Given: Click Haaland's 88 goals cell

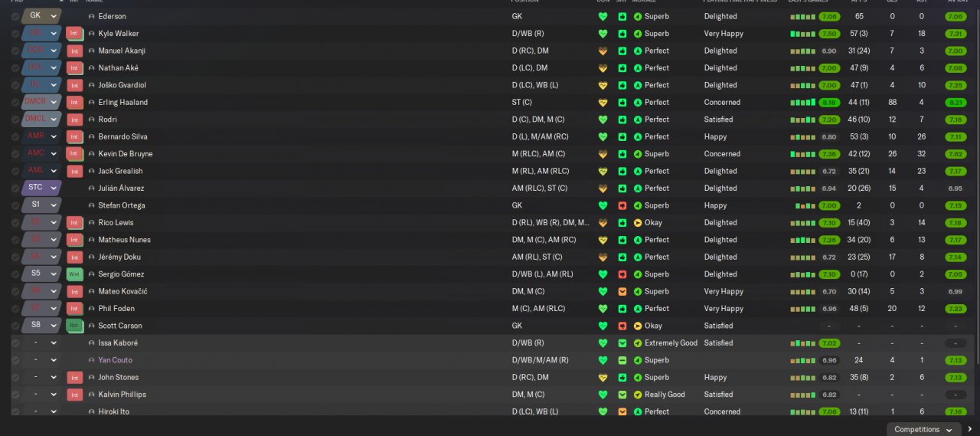Looking at the screenshot, I should pyautogui.click(x=893, y=102).
